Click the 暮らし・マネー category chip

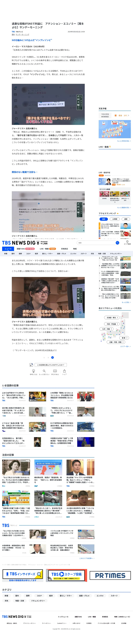(66, 595)
